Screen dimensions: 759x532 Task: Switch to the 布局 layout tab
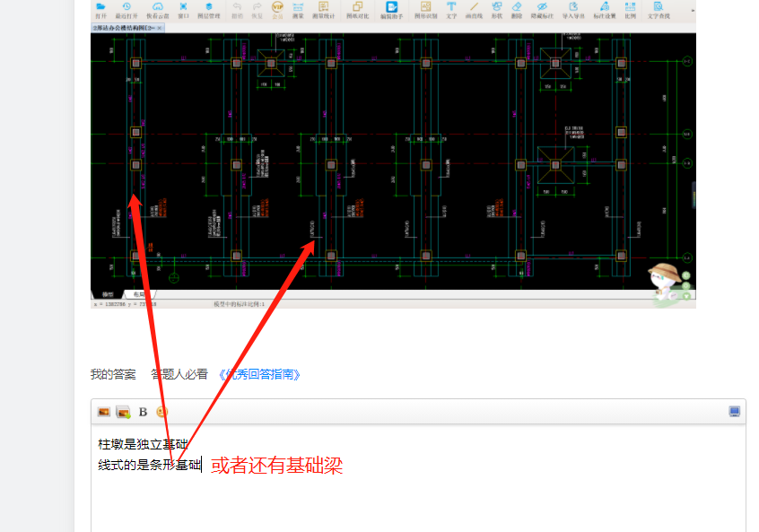[x=139, y=294]
